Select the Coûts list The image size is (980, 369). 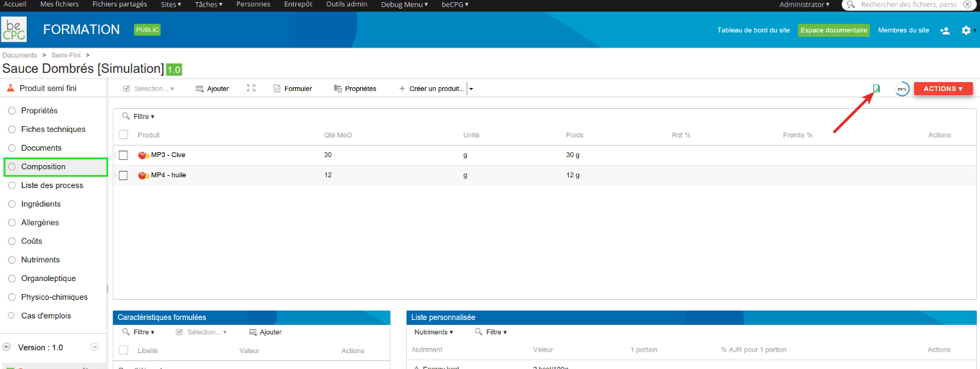coord(32,241)
